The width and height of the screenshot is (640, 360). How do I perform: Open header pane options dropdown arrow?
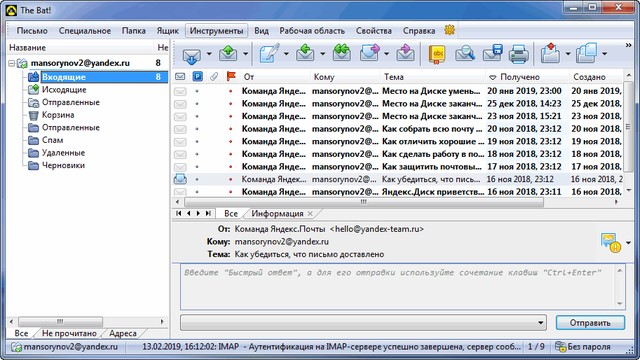[628, 243]
